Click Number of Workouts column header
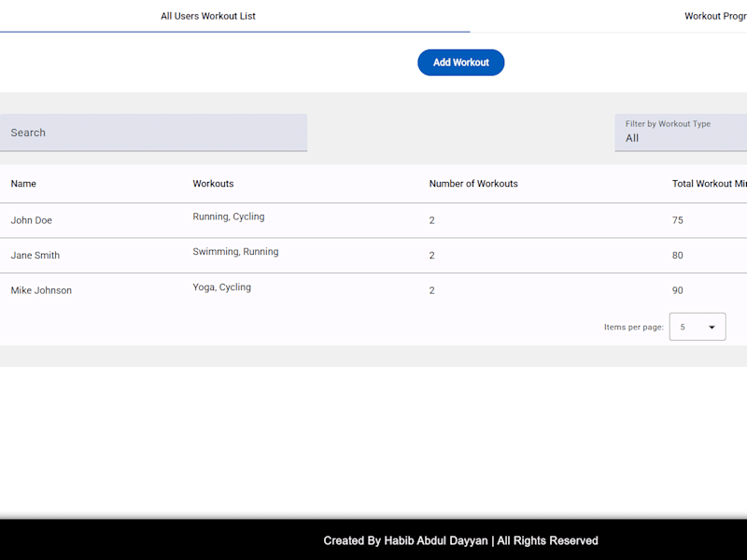Viewport: 747px width, 560px height. [473, 184]
